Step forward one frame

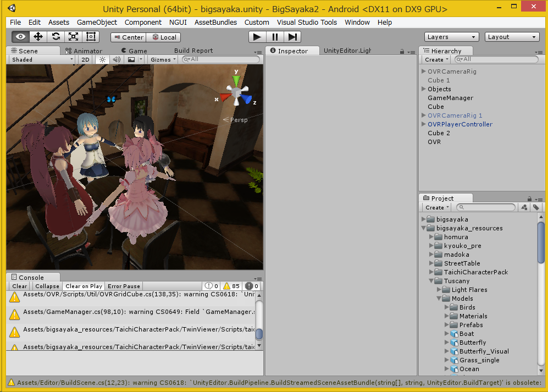tap(292, 37)
